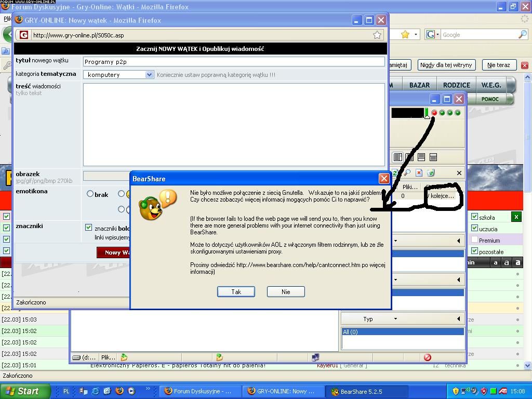
Task: Click the bookmark star in the Nowy wątek address bar
Action: 377,35
